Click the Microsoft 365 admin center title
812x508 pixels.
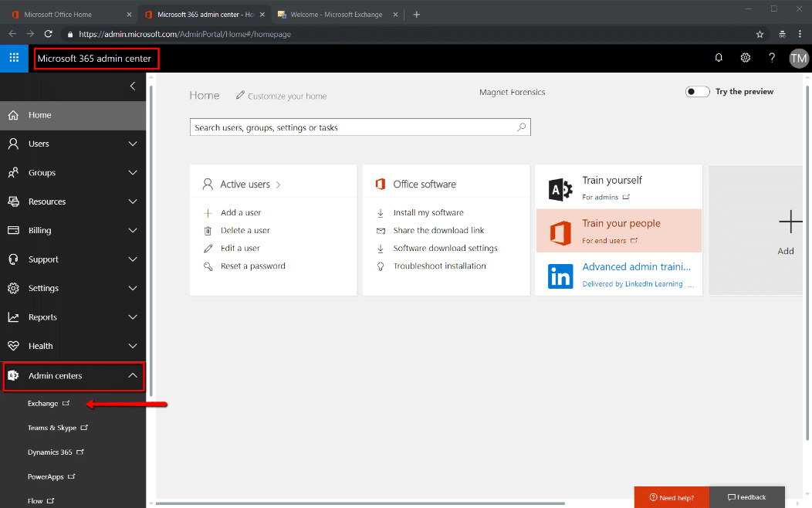point(94,59)
